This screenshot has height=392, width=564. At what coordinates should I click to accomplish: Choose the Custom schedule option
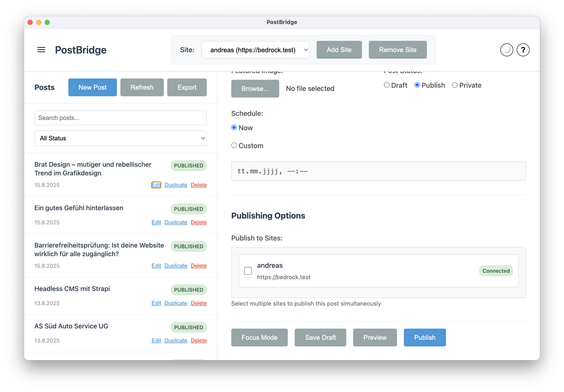[234, 145]
